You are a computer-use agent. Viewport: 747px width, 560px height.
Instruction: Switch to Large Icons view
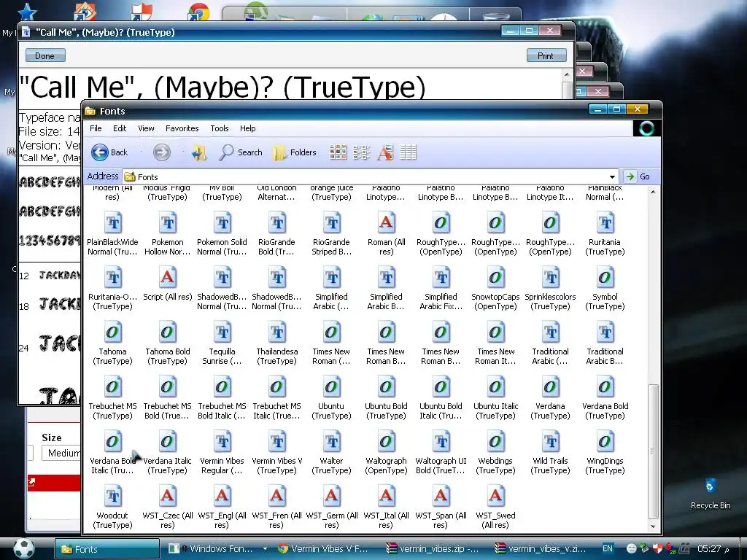click(338, 152)
